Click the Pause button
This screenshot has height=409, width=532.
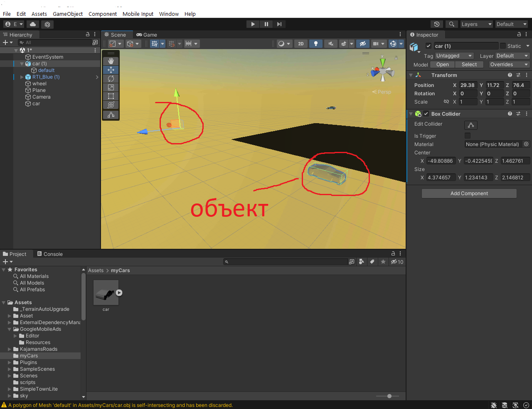266,24
